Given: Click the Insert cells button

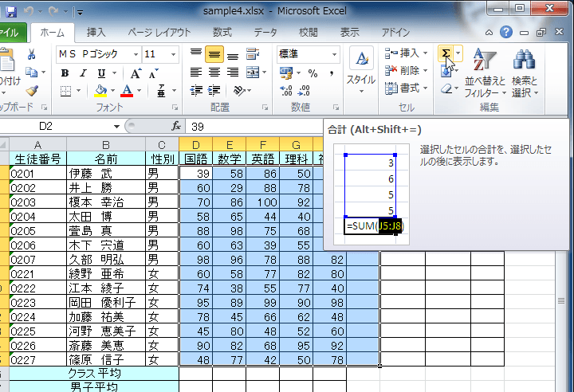Looking at the screenshot, I should [x=403, y=54].
